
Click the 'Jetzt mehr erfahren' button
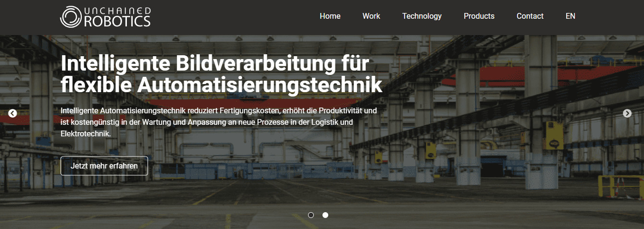coord(104,166)
